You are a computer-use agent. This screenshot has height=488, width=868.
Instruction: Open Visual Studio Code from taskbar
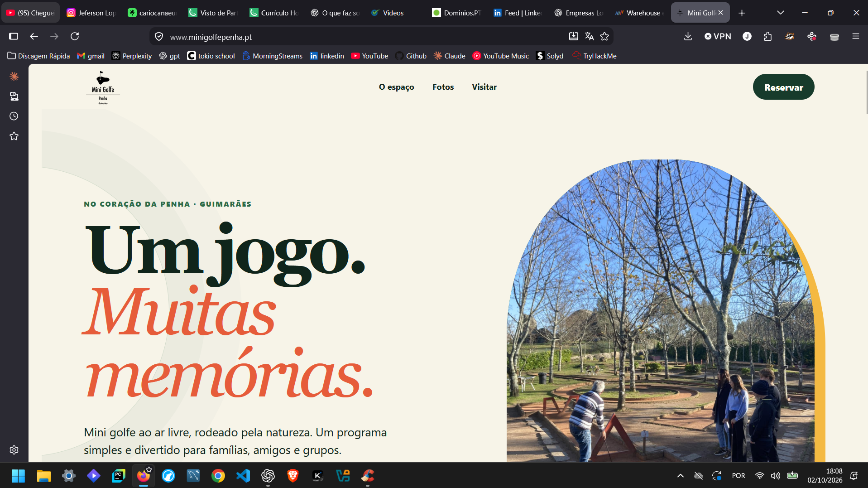point(243,476)
